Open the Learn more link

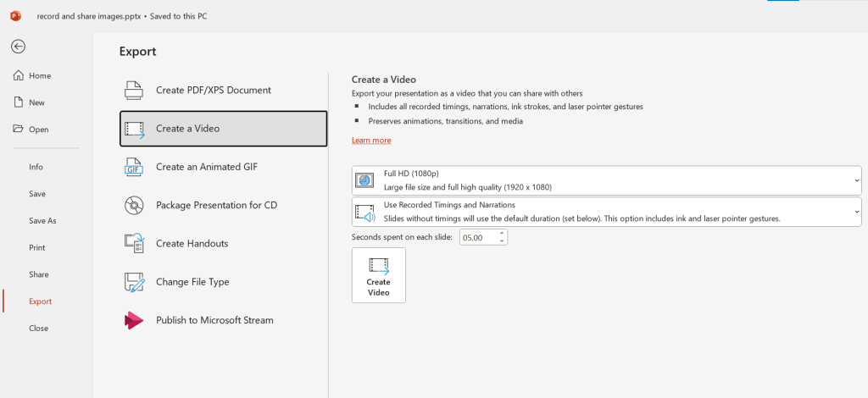371,141
